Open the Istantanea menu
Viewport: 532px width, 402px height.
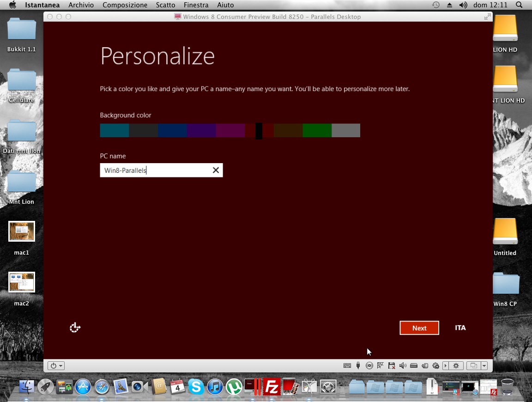click(x=42, y=5)
